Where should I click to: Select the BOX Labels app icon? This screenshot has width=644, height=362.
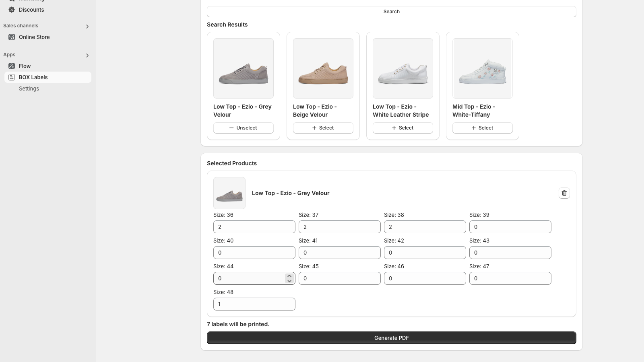(x=11, y=77)
